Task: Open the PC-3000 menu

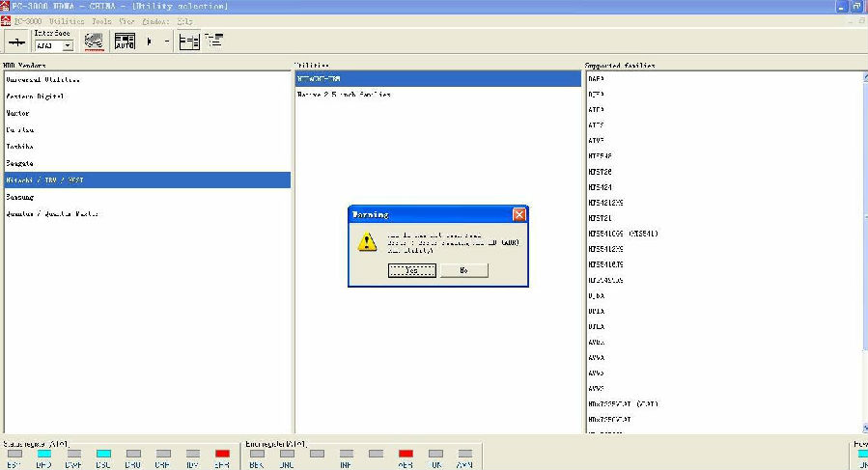Action: 28,21
